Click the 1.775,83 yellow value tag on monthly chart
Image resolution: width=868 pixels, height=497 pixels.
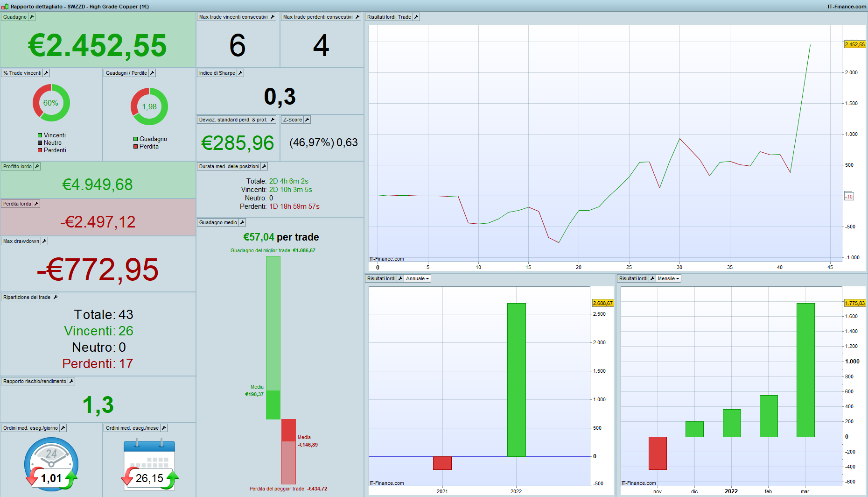(855, 303)
